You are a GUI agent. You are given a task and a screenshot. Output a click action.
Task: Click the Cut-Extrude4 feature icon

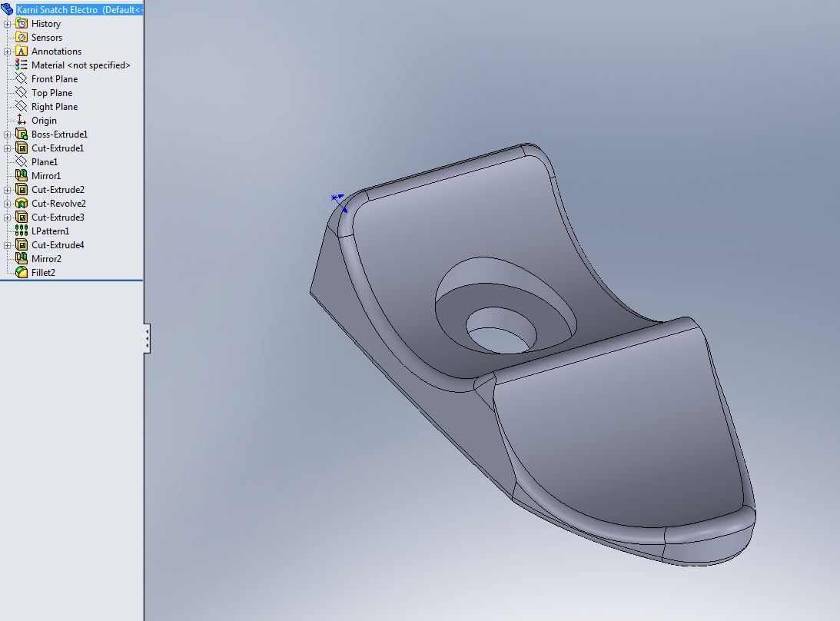pos(22,245)
